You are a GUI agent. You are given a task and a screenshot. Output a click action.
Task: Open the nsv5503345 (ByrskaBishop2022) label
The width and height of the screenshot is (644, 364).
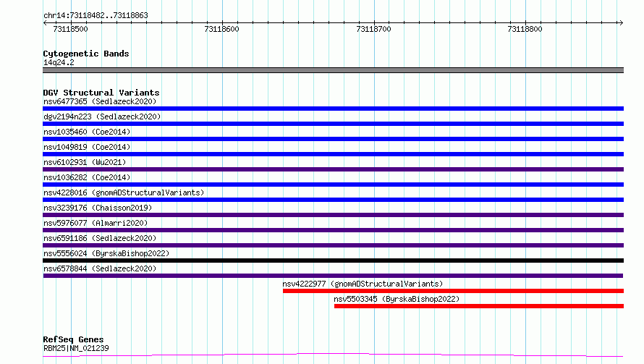397,299
